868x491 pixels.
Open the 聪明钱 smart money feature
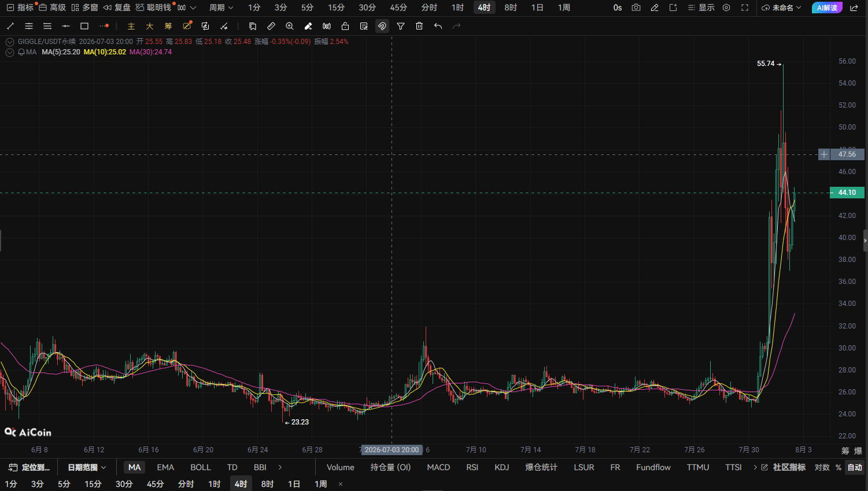[x=153, y=8]
